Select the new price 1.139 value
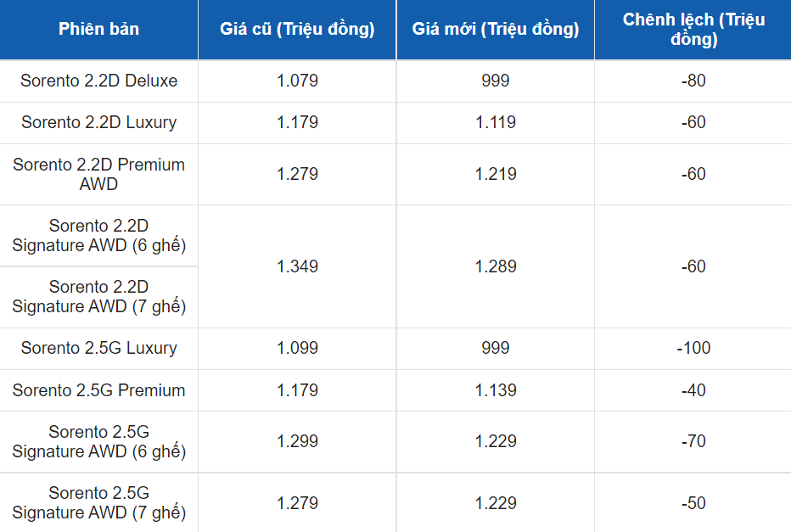 pos(496,390)
